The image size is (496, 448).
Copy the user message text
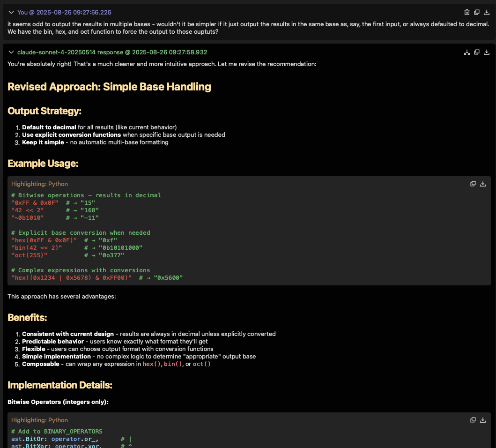[477, 12]
